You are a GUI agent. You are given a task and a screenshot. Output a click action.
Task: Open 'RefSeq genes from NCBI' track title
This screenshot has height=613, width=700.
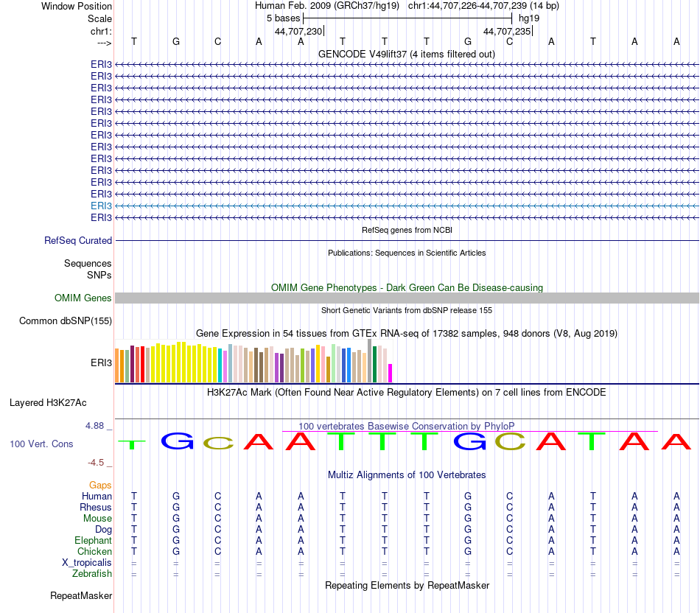(407, 230)
